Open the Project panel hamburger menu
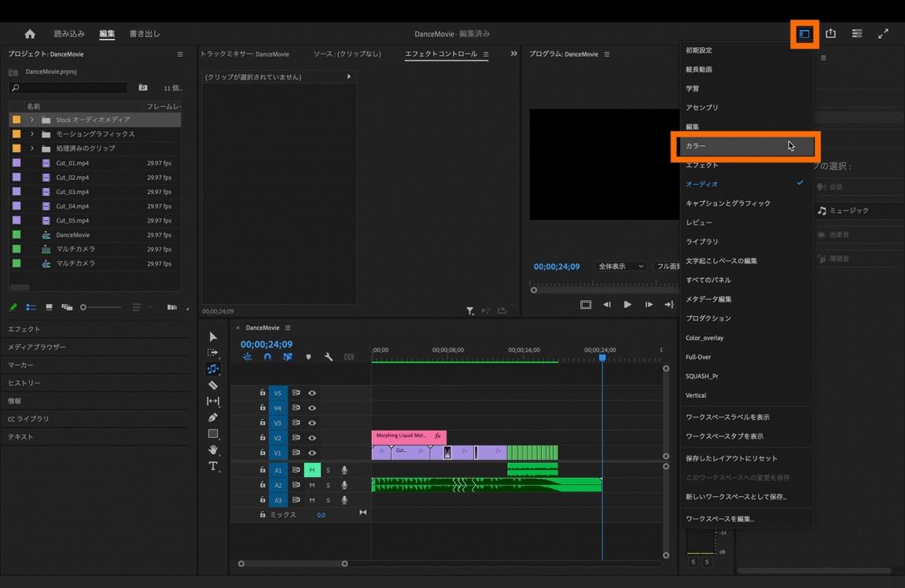Viewport: 905px width, 588px height. 180,54
